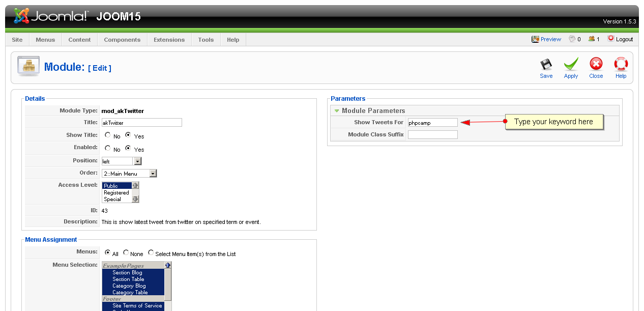Click the Preview icon in top bar

535,39
